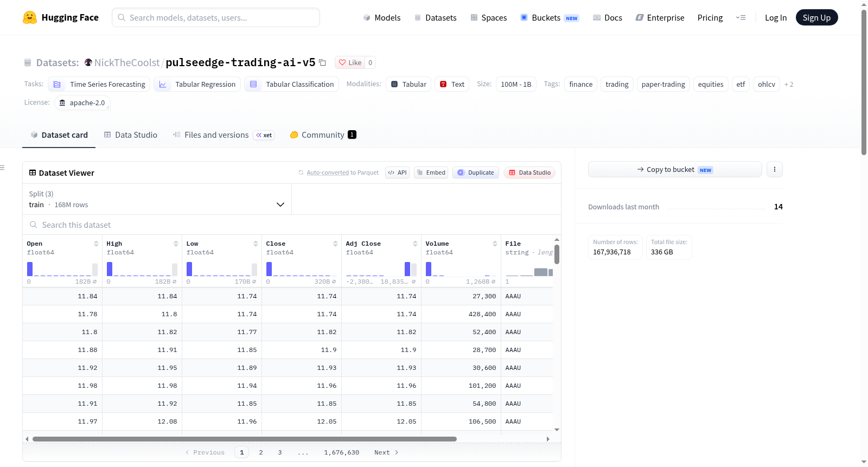Open the left sidebar hamburger icon
The height and width of the screenshot is (467, 868).
(x=2, y=168)
